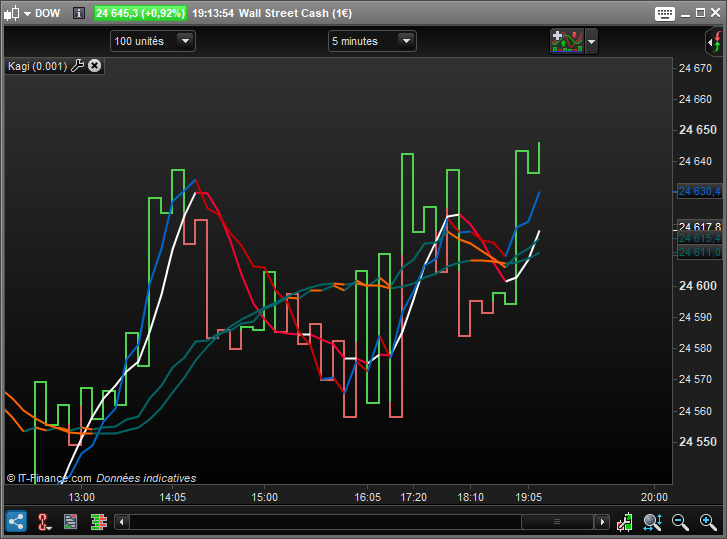Open the order list icon
Viewport: 727px width, 539px height.
coord(70,522)
